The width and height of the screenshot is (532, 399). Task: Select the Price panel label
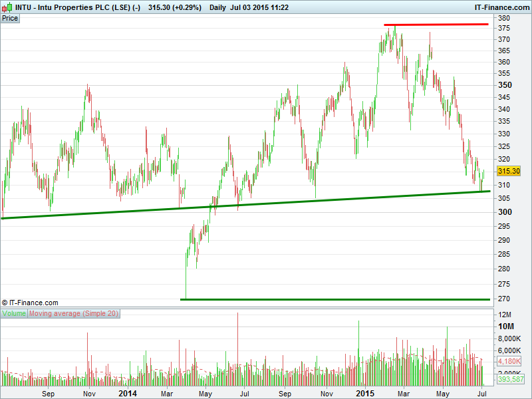pyautogui.click(x=10, y=18)
